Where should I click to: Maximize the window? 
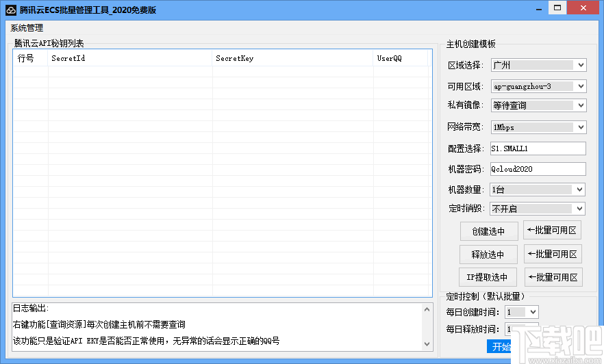[x=557, y=8]
